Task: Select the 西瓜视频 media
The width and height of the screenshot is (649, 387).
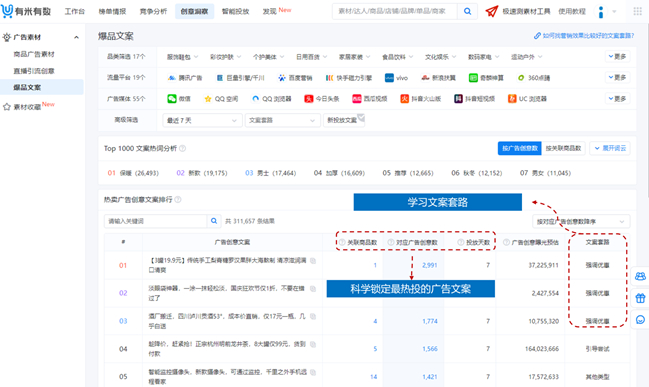Action: coord(369,99)
